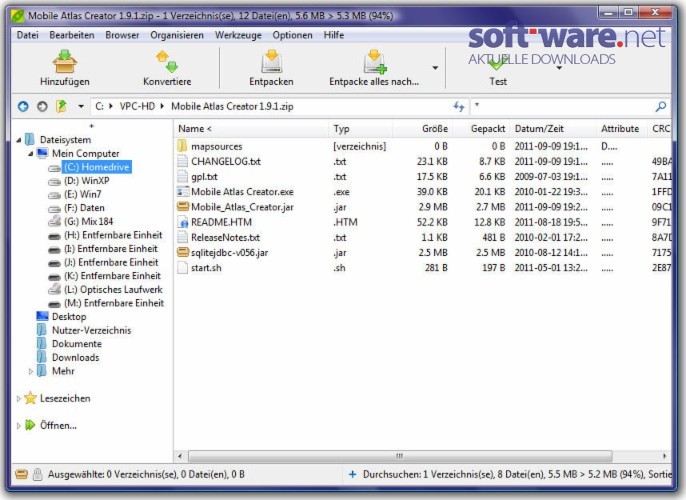Expand the Mehr tree node
686x500 pixels.
31,371
